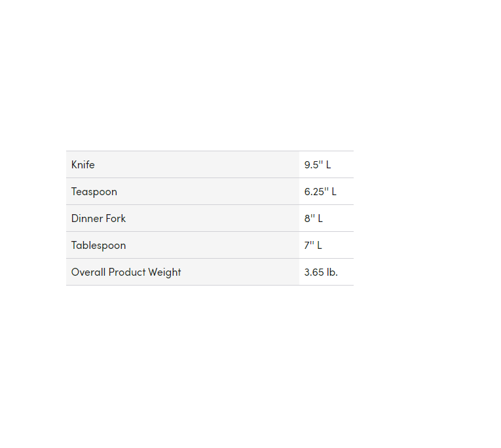
Task: Click the Teaspoon row label
Action: [x=94, y=192]
